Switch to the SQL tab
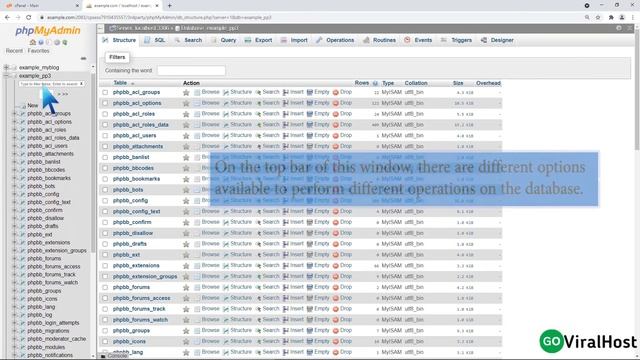 coord(155,40)
